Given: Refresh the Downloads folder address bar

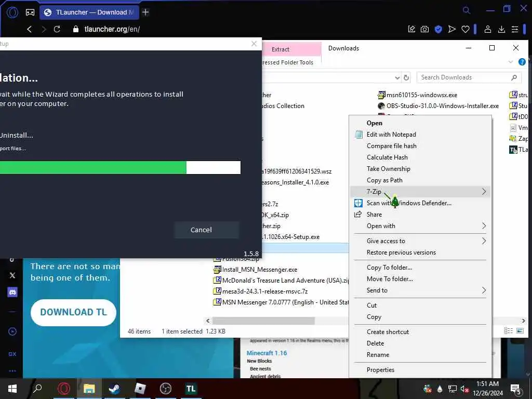Looking at the screenshot, I should tap(406, 78).
